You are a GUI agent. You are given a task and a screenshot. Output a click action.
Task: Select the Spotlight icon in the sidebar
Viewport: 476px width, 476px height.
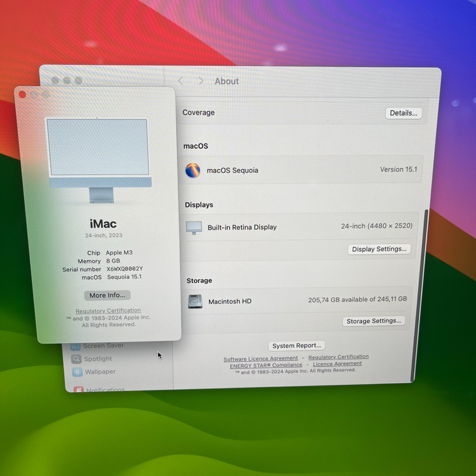[x=77, y=359]
